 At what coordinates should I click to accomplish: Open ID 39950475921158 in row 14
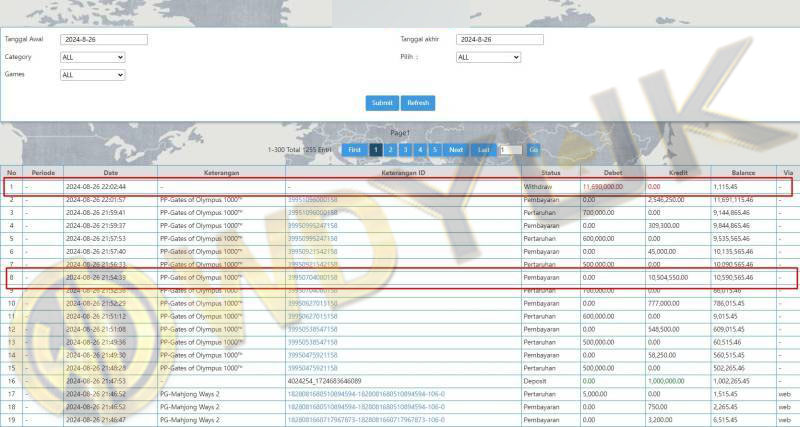click(312, 355)
